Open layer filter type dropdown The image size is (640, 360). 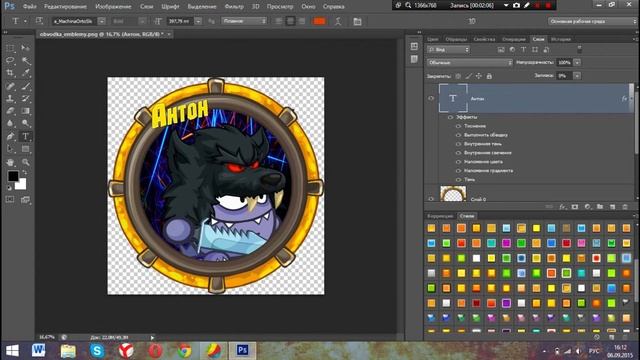pos(449,49)
